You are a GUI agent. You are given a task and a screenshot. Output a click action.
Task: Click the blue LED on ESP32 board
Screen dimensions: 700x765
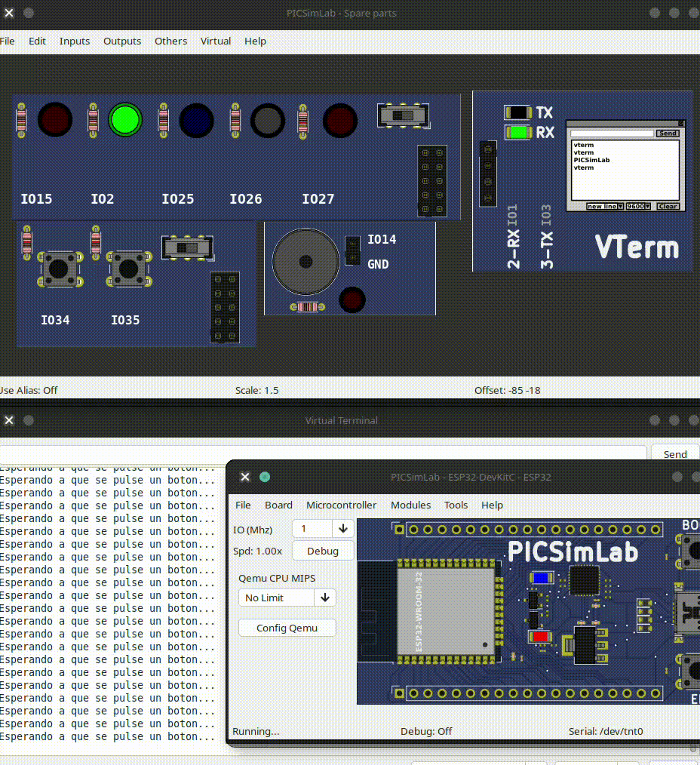(x=541, y=578)
